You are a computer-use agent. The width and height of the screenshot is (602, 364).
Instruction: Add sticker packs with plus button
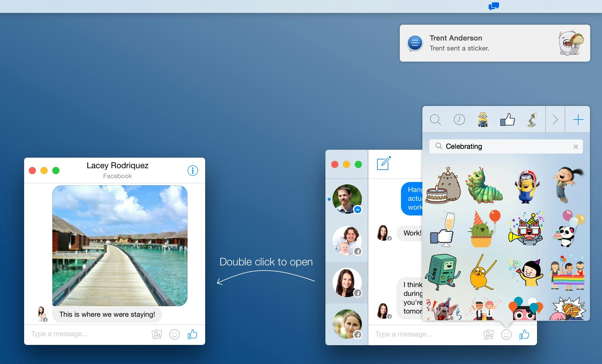click(x=578, y=119)
